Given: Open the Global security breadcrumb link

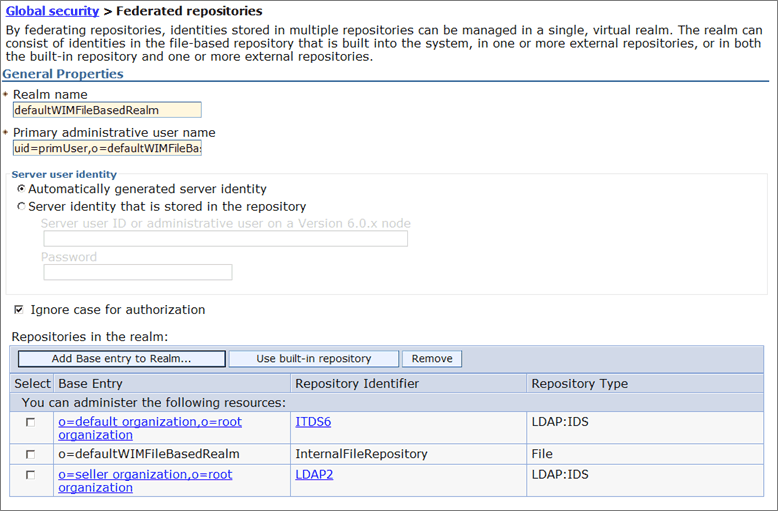Looking at the screenshot, I should tap(52, 11).
